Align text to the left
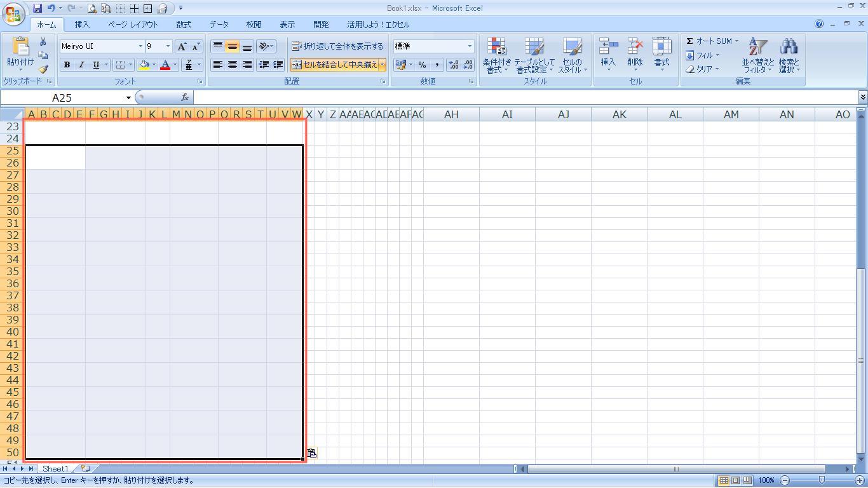Screen dimensions: 868x488 pyautogui.click(x=217, y=65)
